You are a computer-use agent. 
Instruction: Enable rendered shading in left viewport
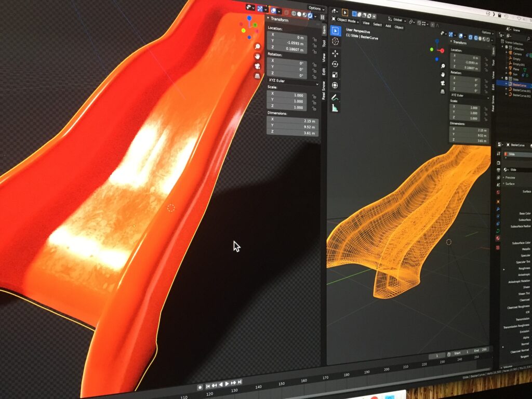(x=310, y=16)
